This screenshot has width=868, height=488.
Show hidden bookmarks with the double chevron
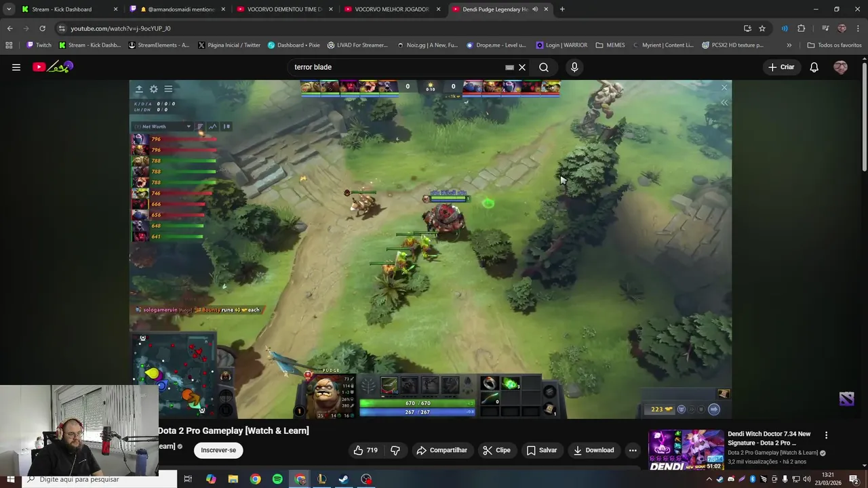pyautogui.click(x=789, y=45)
